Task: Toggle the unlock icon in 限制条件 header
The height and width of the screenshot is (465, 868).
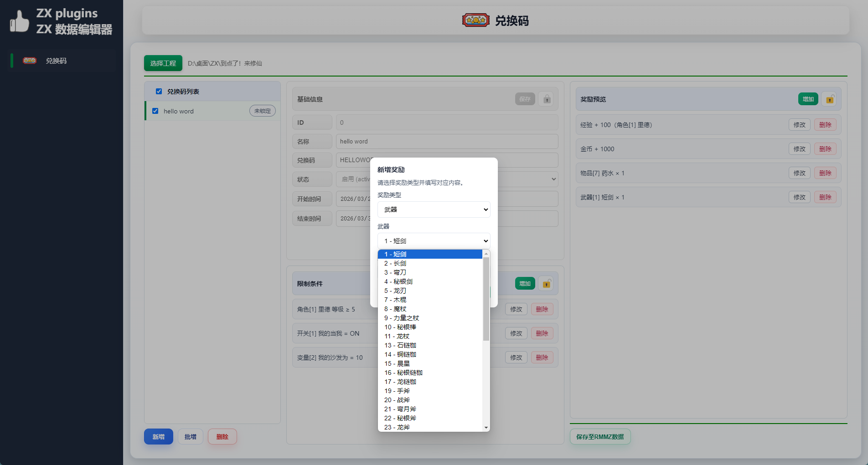Action: 546,283
